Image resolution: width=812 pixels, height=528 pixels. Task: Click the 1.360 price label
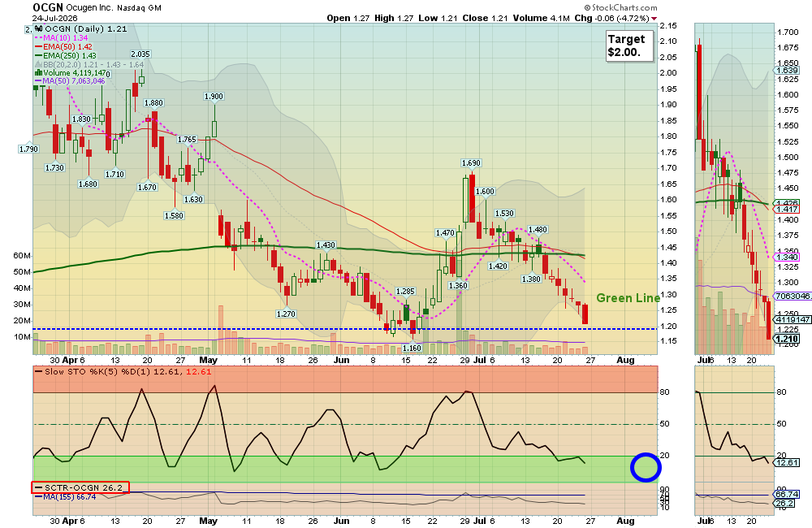pyautogui.click(x=458, y=285)
